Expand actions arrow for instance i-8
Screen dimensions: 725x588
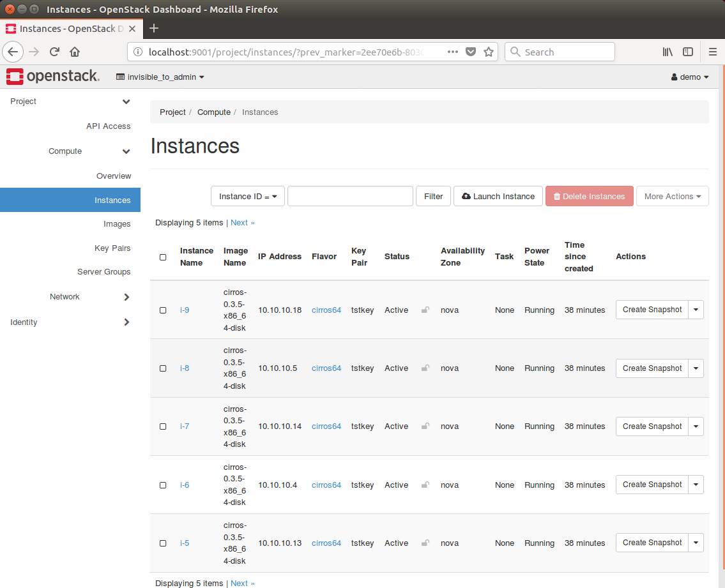[696, 368]
